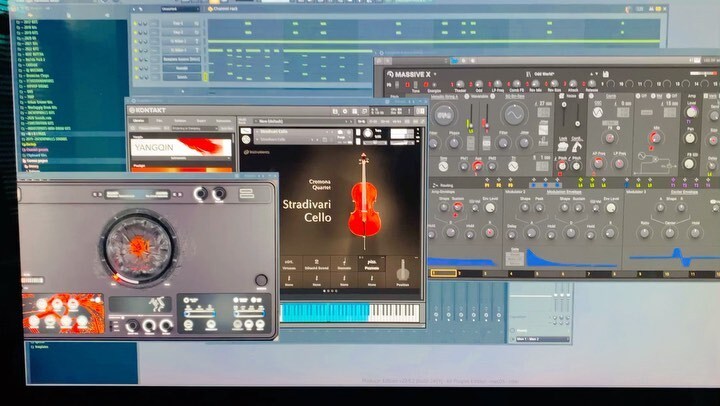Switch to Automation tab in Kontakt browser
This screenshot has height=406, width=720.
[x=224, y=121]
